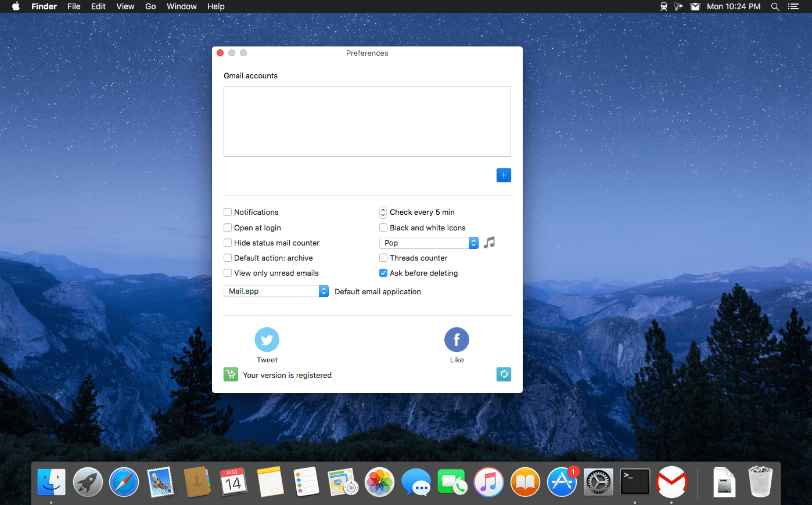Click the blue refresh icon button
Image resolution: width=812 pixels, height=505 pixels.
pyautogui.click(x=504, y=374)
